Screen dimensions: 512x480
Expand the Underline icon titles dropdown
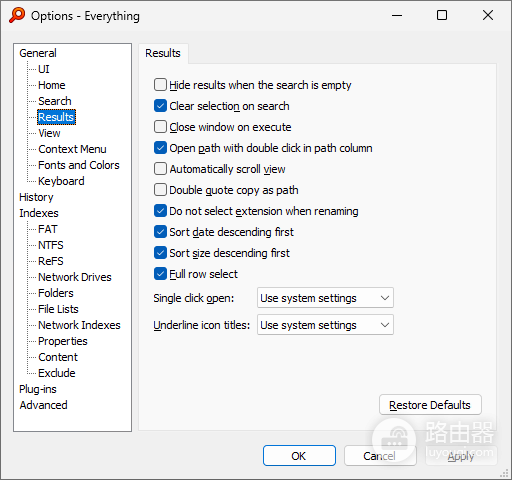325,325
